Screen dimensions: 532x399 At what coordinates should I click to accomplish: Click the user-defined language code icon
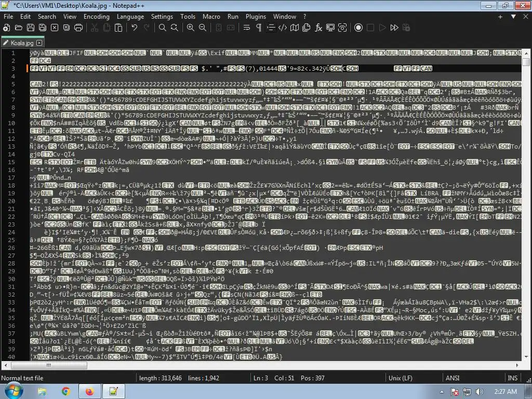(282, 28)
